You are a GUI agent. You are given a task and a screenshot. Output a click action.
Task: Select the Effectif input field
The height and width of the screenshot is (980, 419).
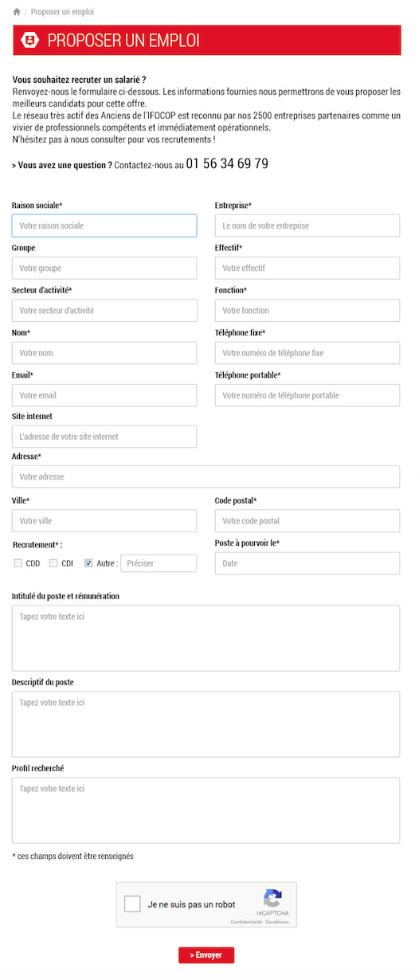[307, 268]
